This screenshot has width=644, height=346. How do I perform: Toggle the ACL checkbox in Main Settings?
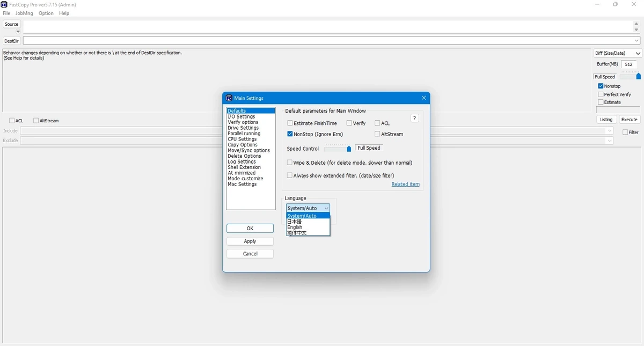(x=377, y=123)
